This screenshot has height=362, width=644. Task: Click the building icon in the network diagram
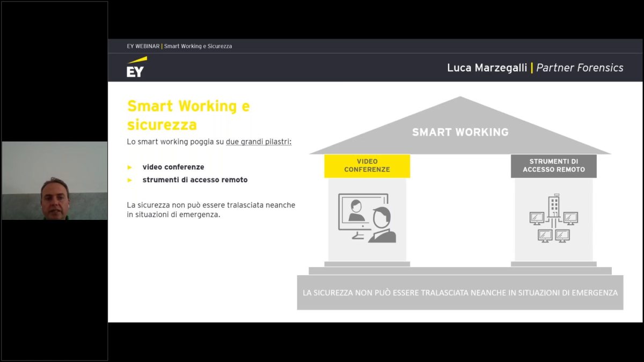[x=553, y=208]
